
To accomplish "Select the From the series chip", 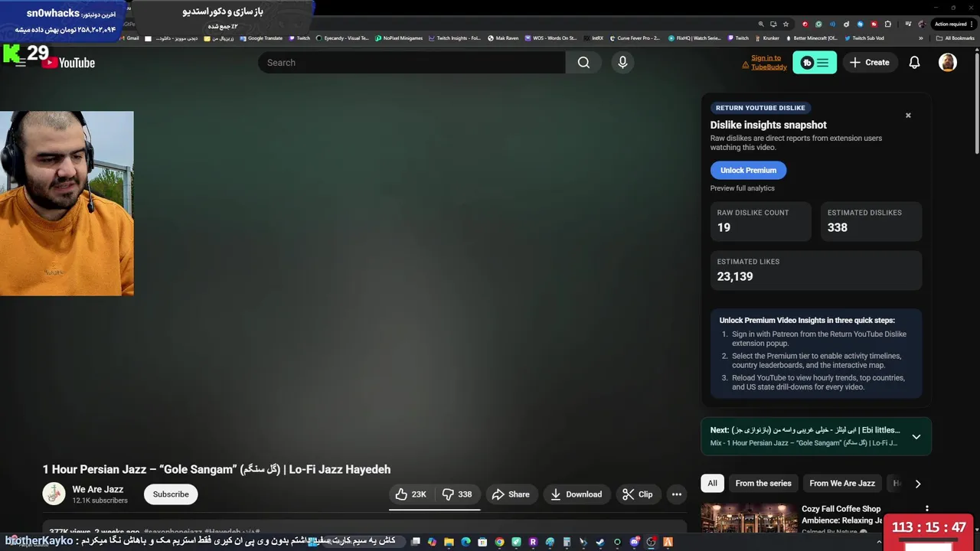I will (763, 484).
